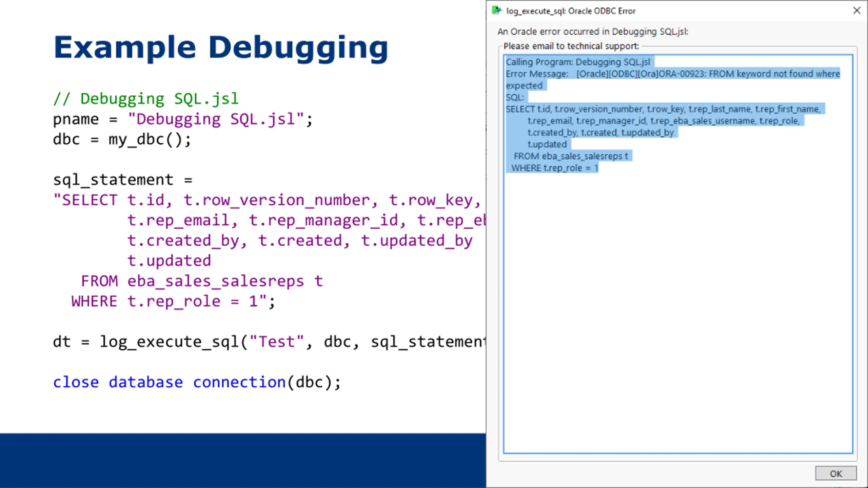Screen dimensions: 868x488
Task: Click the 'pname =' code line on slide
Action: click(183, 119)
